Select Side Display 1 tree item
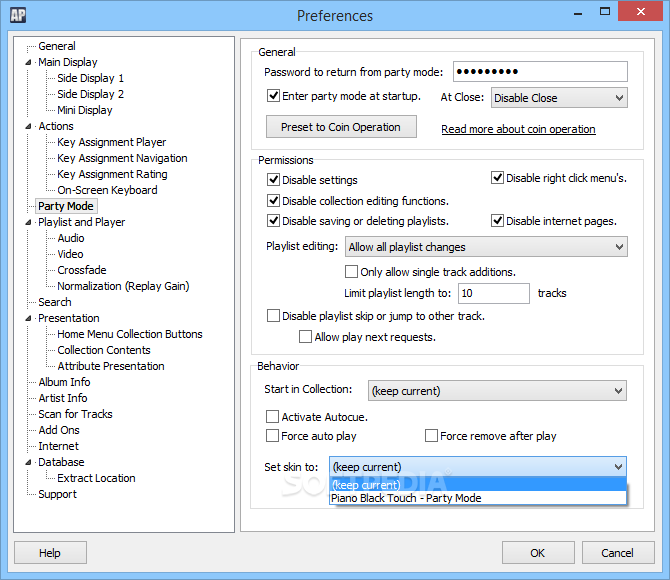This screenshot has width=670, height=580. pos(91,78)
